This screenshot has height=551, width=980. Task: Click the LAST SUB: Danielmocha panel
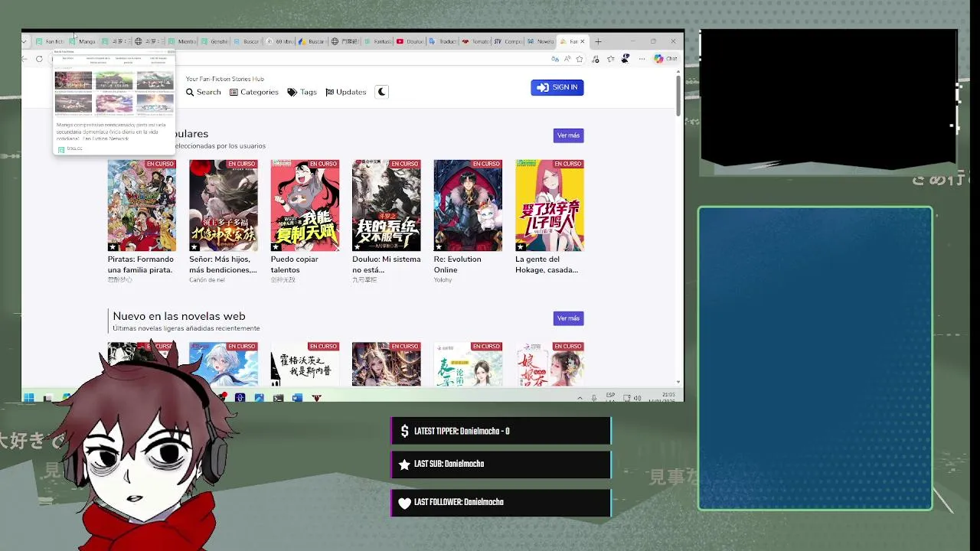click(501, 465)
